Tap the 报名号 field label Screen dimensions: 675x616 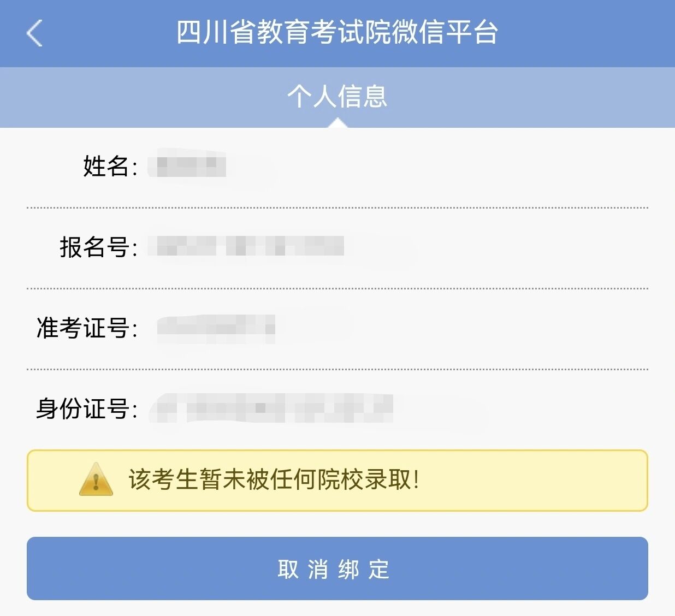tap(96, 247)
